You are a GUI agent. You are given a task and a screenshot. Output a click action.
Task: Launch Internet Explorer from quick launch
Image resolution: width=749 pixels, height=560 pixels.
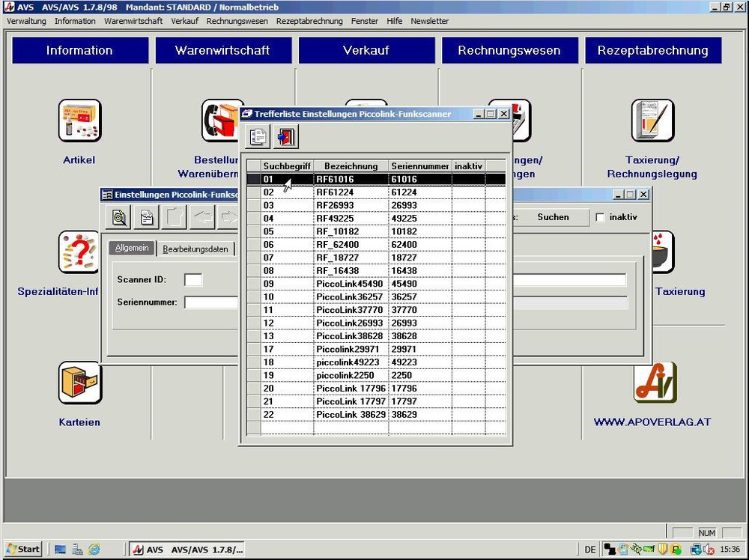[94, 550]
